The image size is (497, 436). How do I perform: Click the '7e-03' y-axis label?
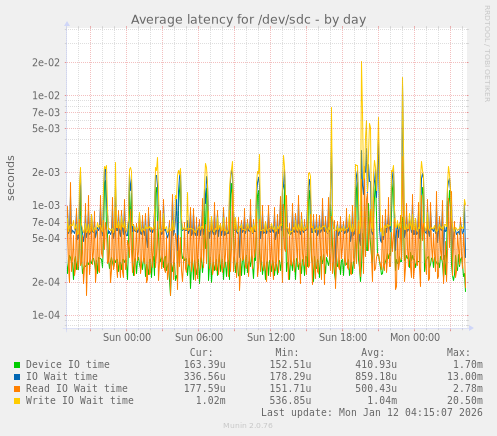(46, 112)
